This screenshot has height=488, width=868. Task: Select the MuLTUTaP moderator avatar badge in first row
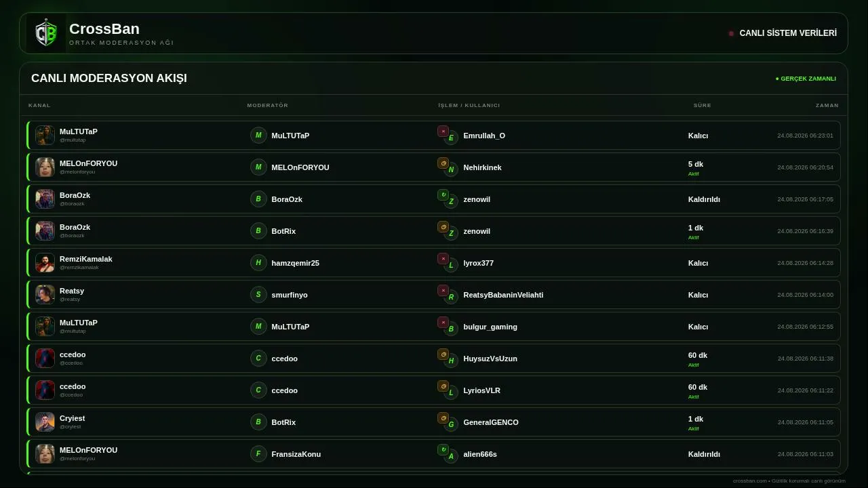coord(258,136)
